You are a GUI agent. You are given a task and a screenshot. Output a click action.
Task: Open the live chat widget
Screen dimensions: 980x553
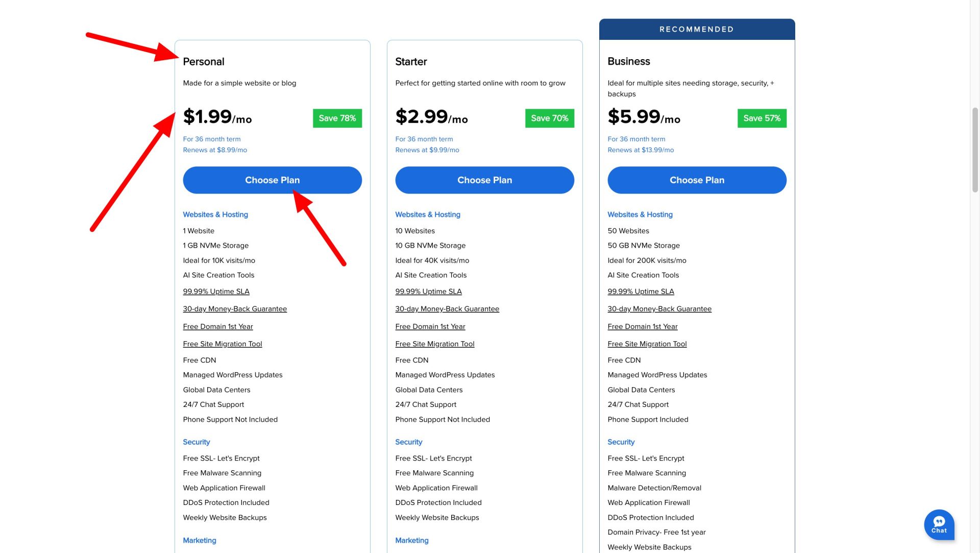pyautogui.click(x=939, y=524)
